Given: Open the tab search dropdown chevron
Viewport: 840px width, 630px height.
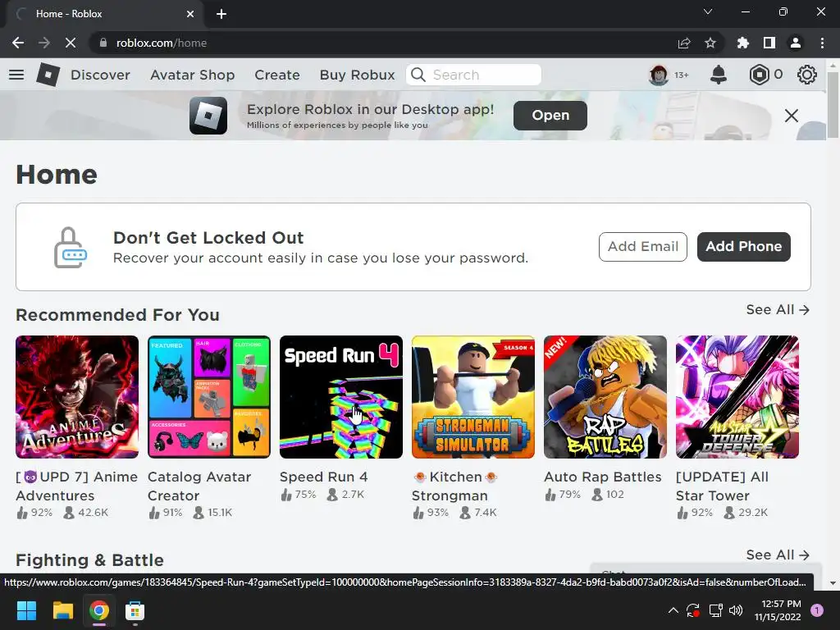Looking at the screenshot, I should point(708,11).
